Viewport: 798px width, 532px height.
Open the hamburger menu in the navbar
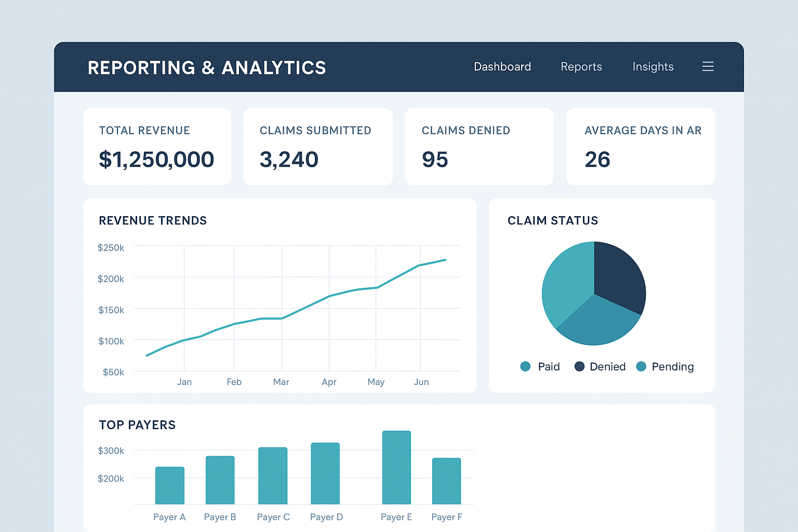[708, 66]
